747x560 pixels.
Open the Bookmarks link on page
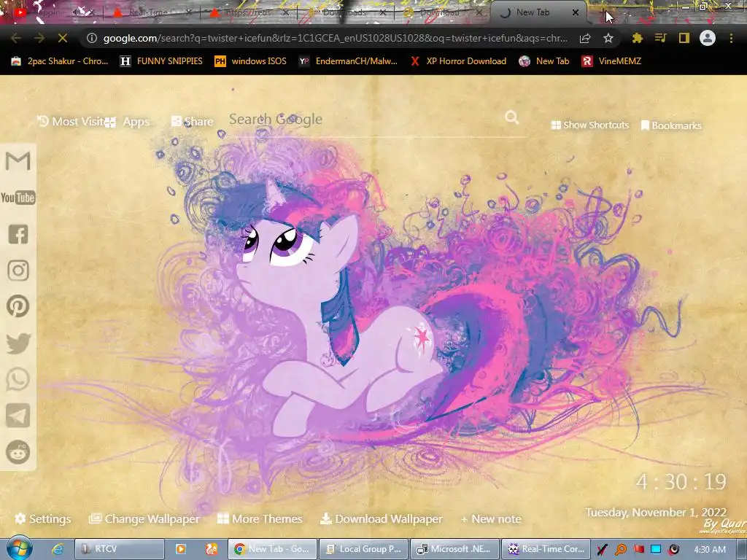671,125
